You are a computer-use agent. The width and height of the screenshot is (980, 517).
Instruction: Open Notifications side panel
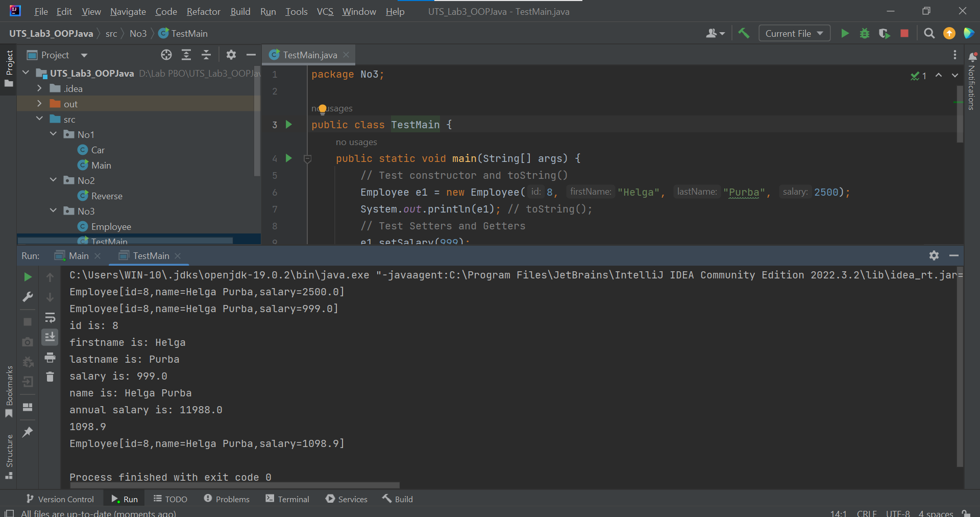pos(972,82)
